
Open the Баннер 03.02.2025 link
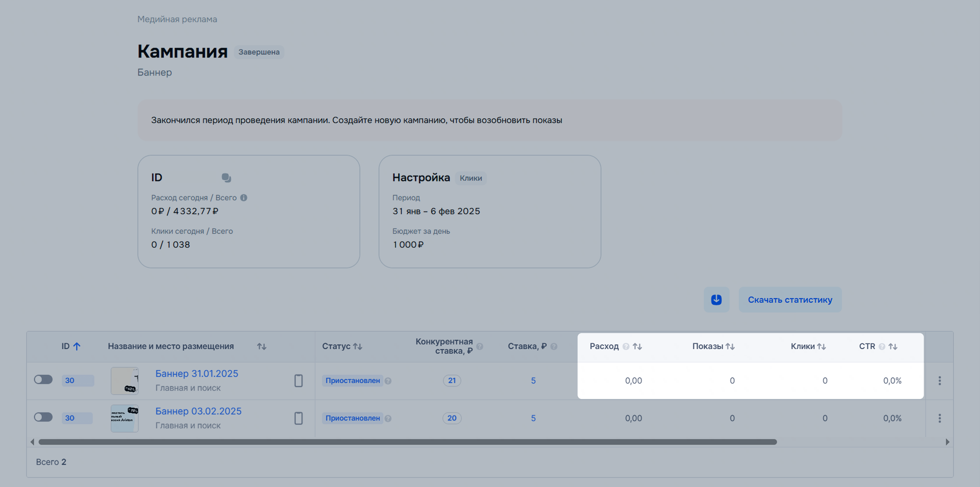(x=198, y=411)
